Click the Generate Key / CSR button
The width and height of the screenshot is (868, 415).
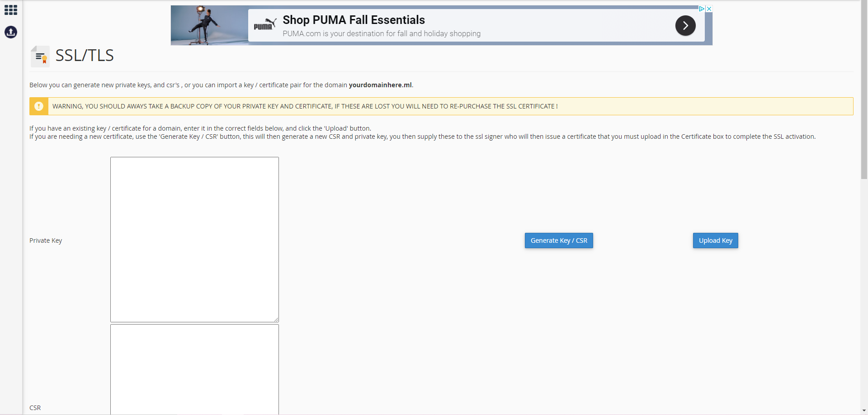click(x=559, y=241)
